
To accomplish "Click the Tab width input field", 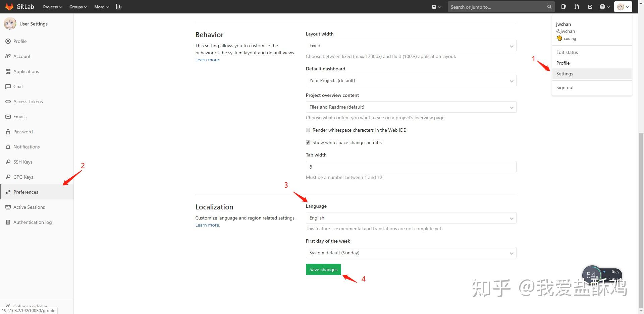I will [x=411, y=167].
